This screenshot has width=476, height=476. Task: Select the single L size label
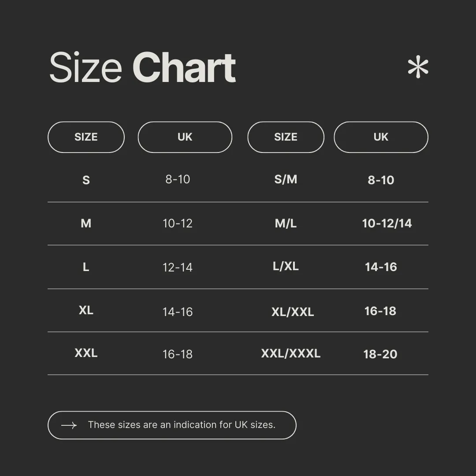(x=86, y=267)
